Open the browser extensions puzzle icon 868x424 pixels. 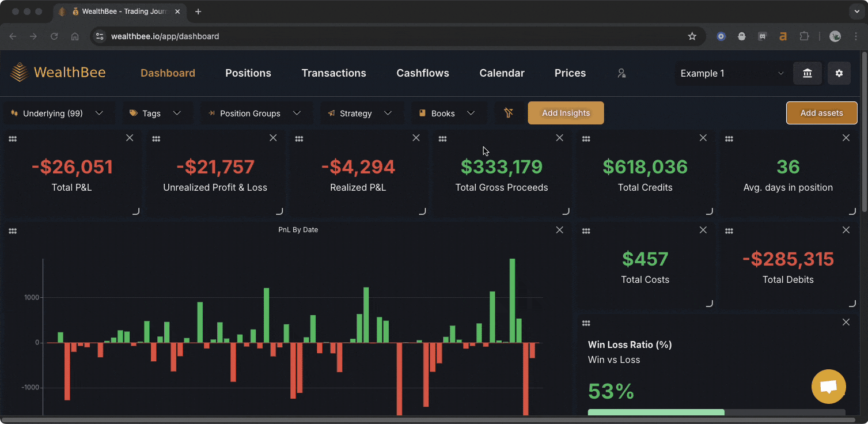coord(804,36)
